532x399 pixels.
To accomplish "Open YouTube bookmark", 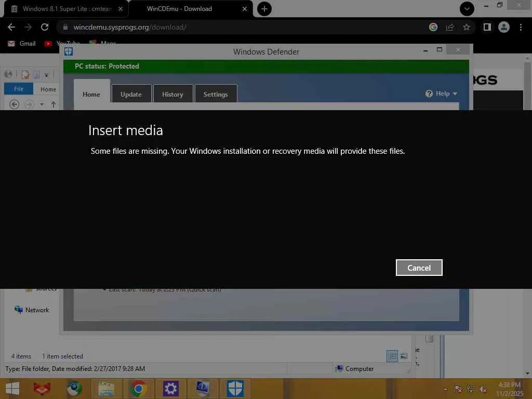I will click(x=62, y=44).
